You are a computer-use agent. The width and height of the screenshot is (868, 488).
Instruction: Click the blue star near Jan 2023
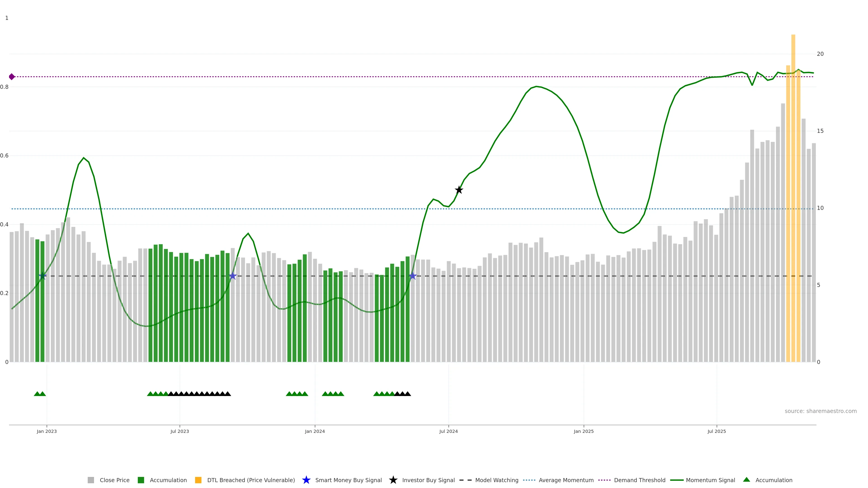(42, 276)
